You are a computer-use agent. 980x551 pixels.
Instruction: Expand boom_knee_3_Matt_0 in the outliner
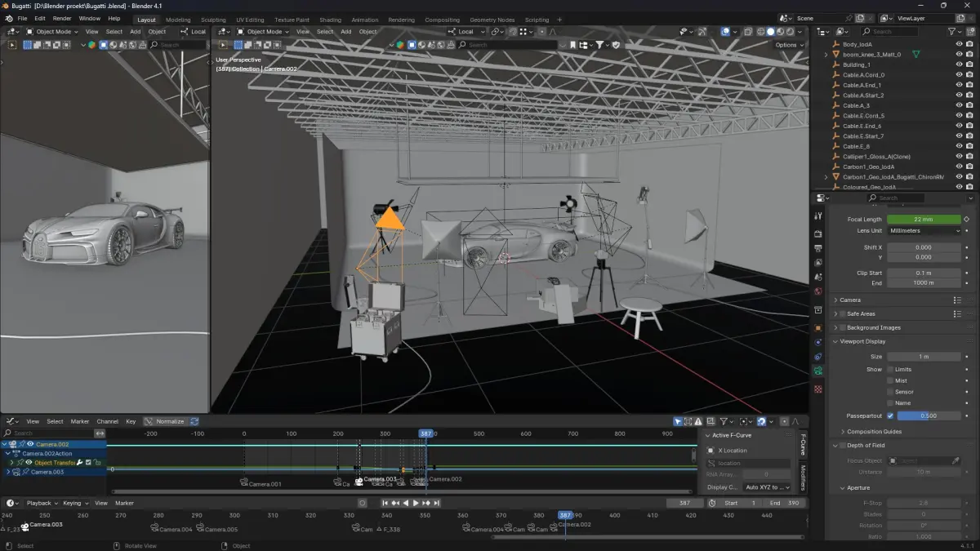(x=826, y=54)
